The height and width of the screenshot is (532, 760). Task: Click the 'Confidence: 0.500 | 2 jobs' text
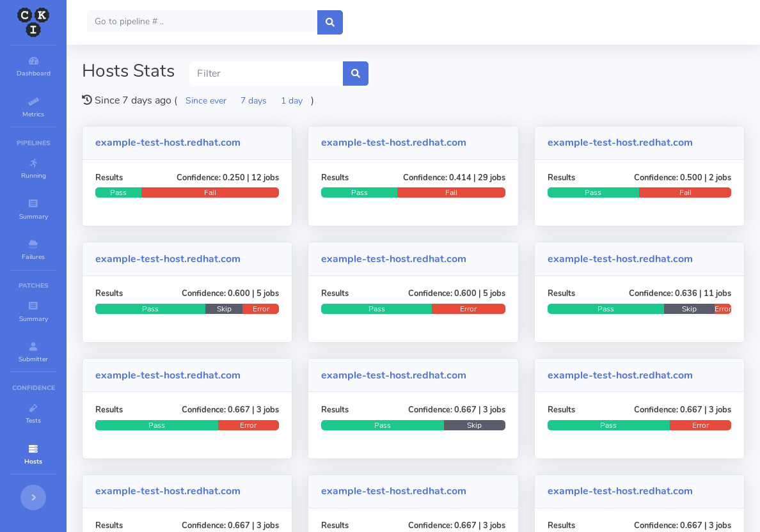click(683, 177)
